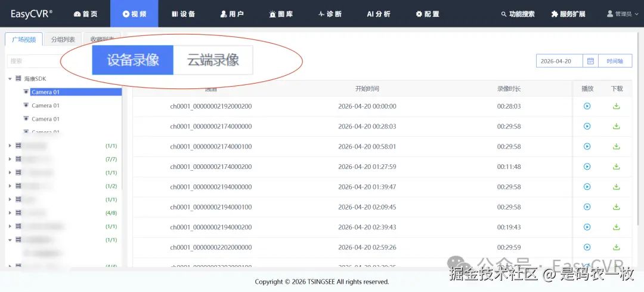Click start time 2026-04-20 01:27:59
Viewport: 644px width, 292px height.
[x=367, y=167]
